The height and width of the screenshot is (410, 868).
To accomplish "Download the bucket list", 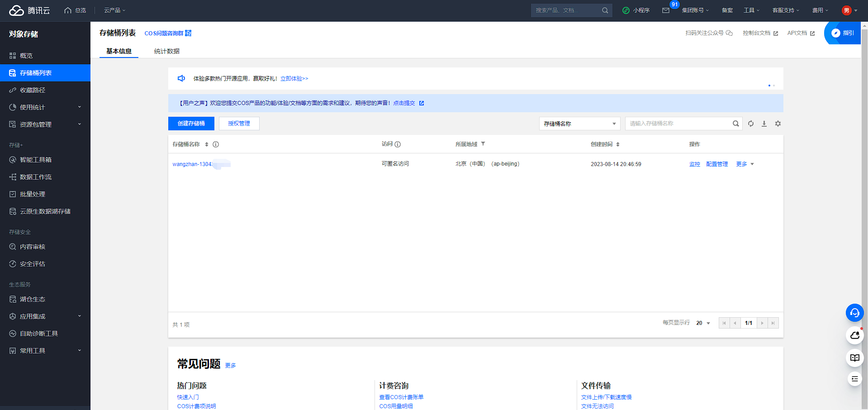I will tap(764, 124).
